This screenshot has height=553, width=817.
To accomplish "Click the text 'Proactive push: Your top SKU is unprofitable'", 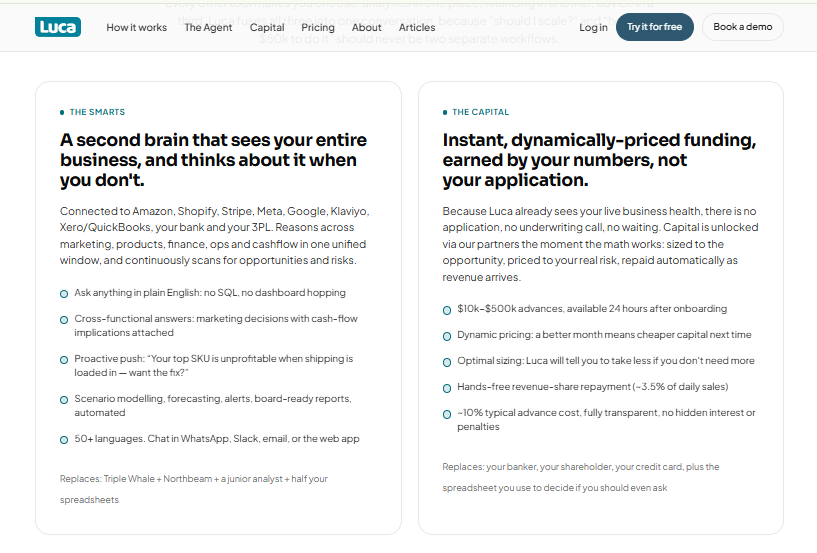I will [214, 365].
